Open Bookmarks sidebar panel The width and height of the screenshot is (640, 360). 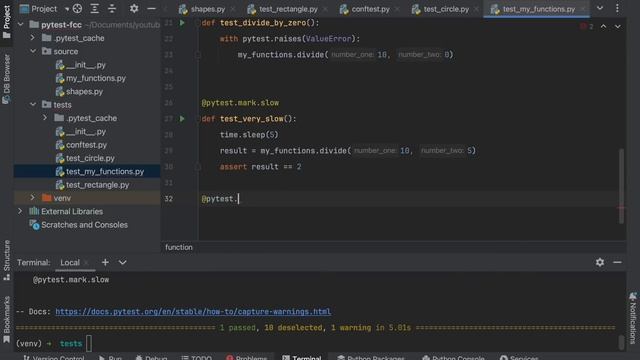(x=7, y=320)
